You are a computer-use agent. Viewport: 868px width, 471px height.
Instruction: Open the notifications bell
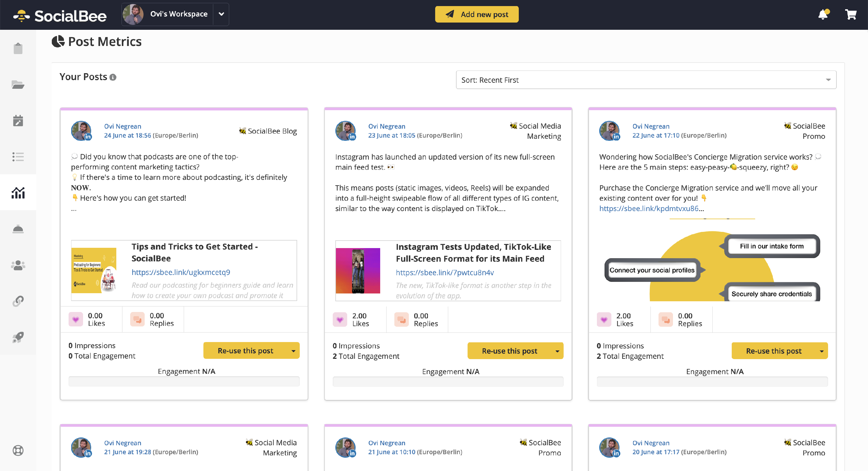coord(823,14)
